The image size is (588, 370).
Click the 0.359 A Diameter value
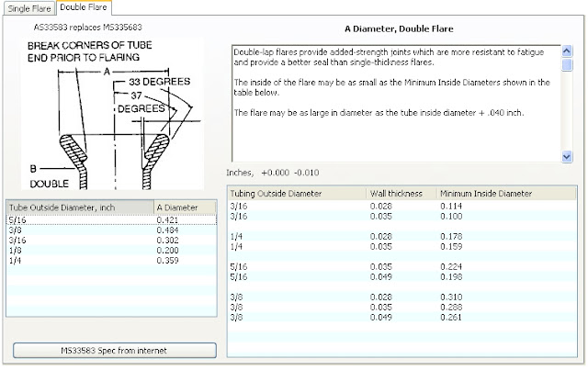[x=167, y=260]
